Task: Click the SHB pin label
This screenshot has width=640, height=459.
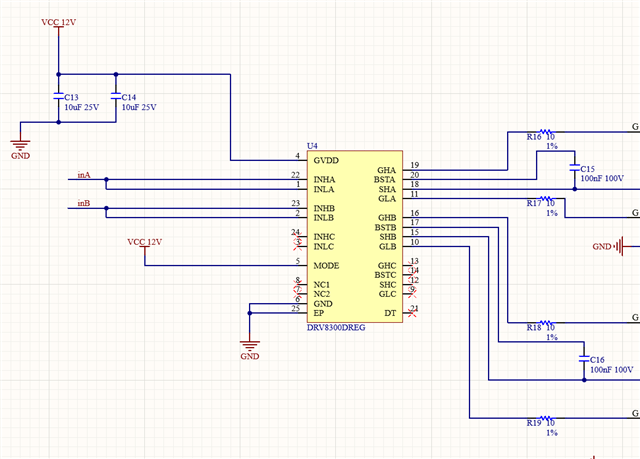Action: coord(388,237)
